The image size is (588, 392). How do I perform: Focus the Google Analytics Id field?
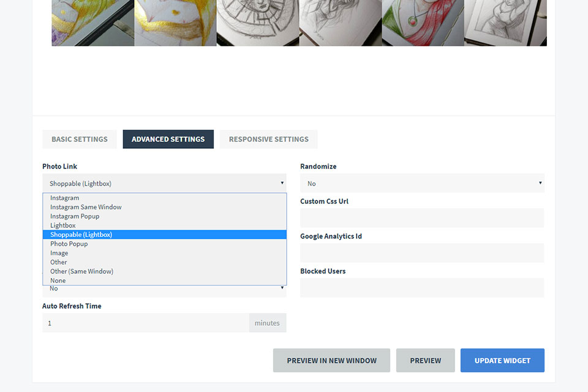tap(422, 253)
